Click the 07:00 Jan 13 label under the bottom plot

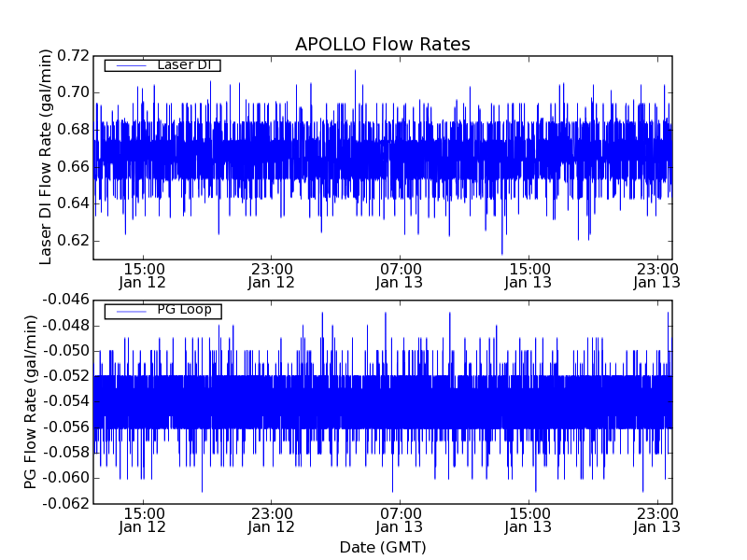point(400,521)
